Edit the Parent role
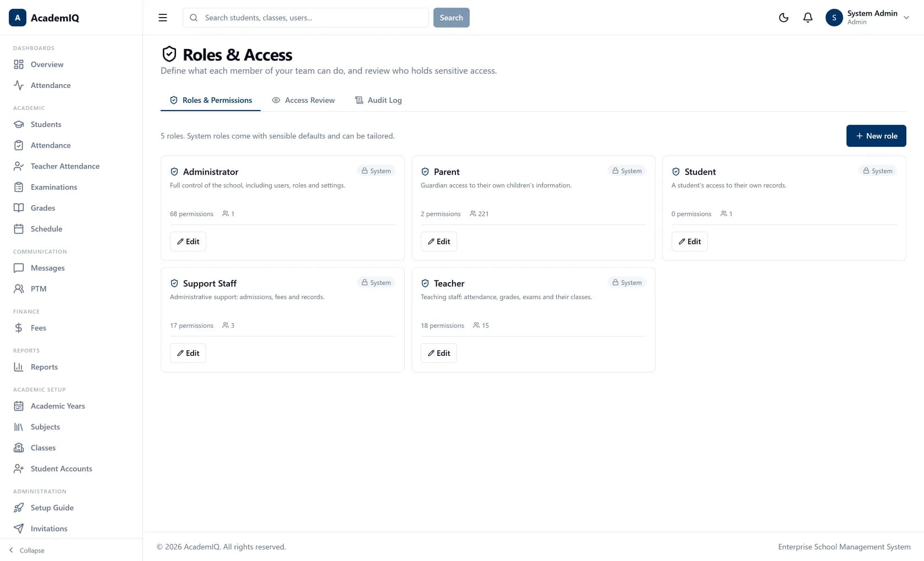 click(439, 241)
